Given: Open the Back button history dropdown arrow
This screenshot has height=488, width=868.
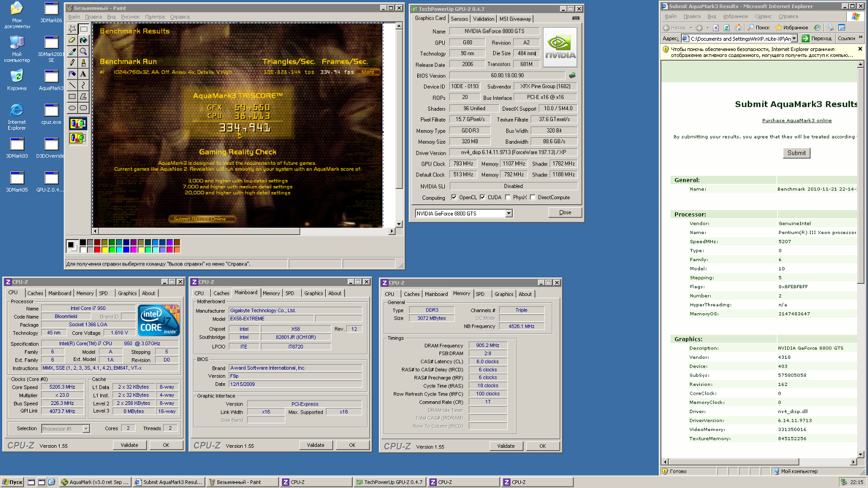Looking at the screenshot, I should [x=691, y=28].
